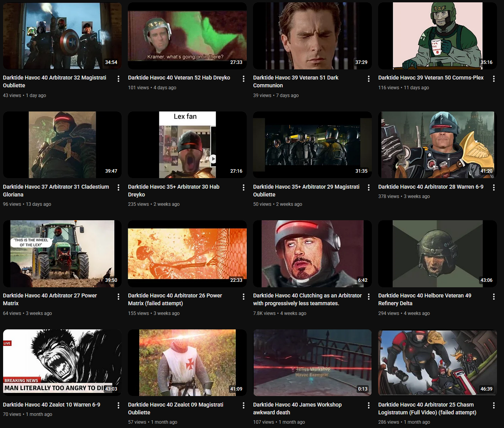
Task: Play the green tractor 'Wheel of the Lex' thumbnail
Action: [x=62, y=254]
